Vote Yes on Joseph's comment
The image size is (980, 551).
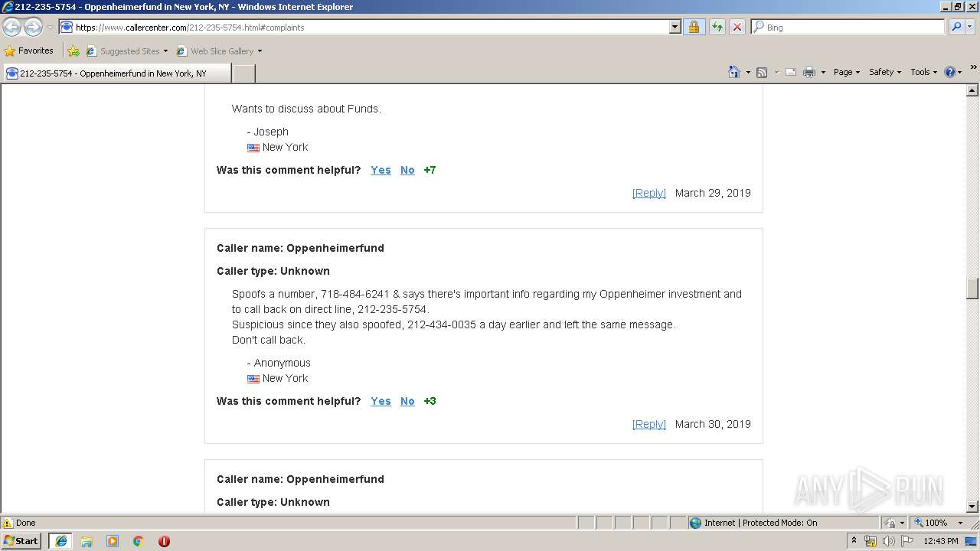(x=381, y=170)
